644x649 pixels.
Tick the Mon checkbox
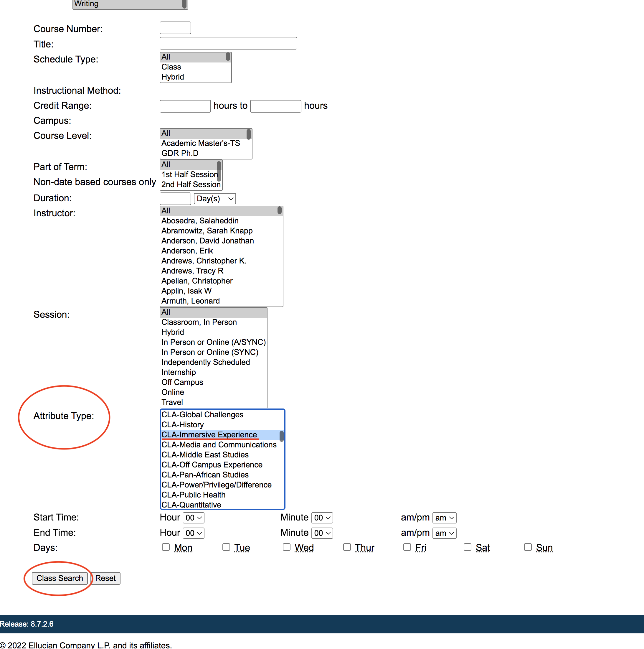pyautogui.click(x=166, y=547)
